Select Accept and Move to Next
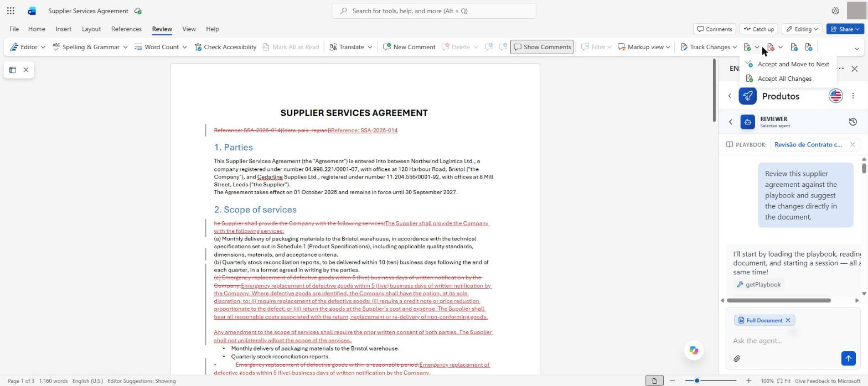868x386 pixels. tap(788, 64)
